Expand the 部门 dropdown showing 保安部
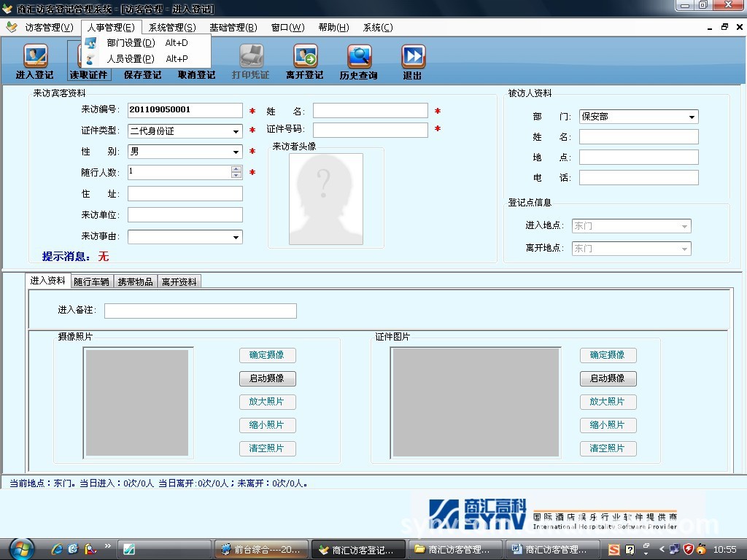Screen dimensions: 747x560 (692, 117)
